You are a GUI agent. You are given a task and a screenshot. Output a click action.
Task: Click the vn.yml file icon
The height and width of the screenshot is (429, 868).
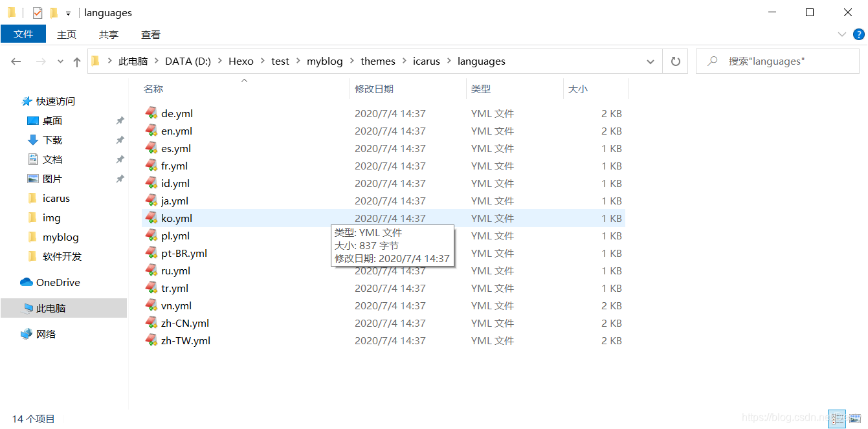click(151, 305)
